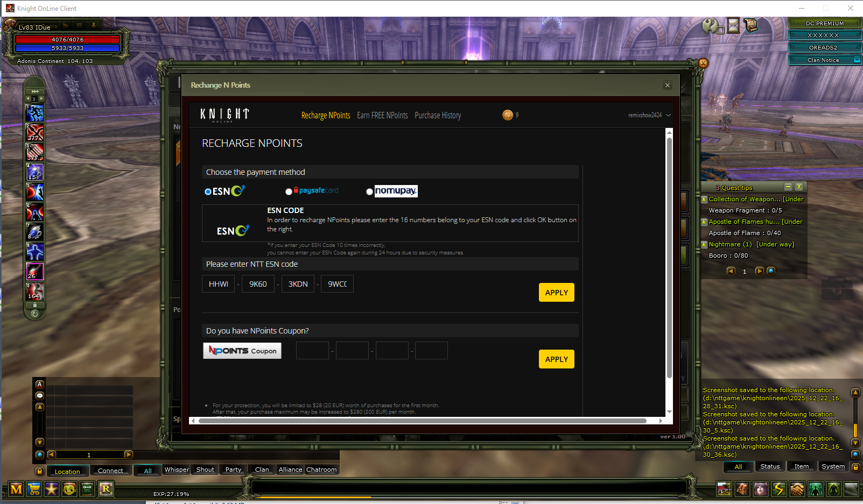The width and height of the screenshot is (863, 504).
Task: Click the refresh icon below skill bar
Action: point(35,314)
